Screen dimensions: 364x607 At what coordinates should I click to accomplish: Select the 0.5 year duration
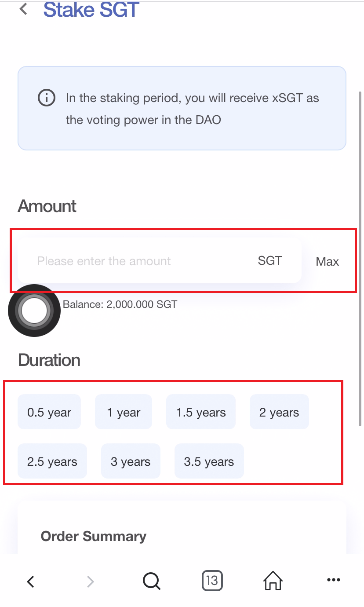pyautogui.click(x=49, y=412)
